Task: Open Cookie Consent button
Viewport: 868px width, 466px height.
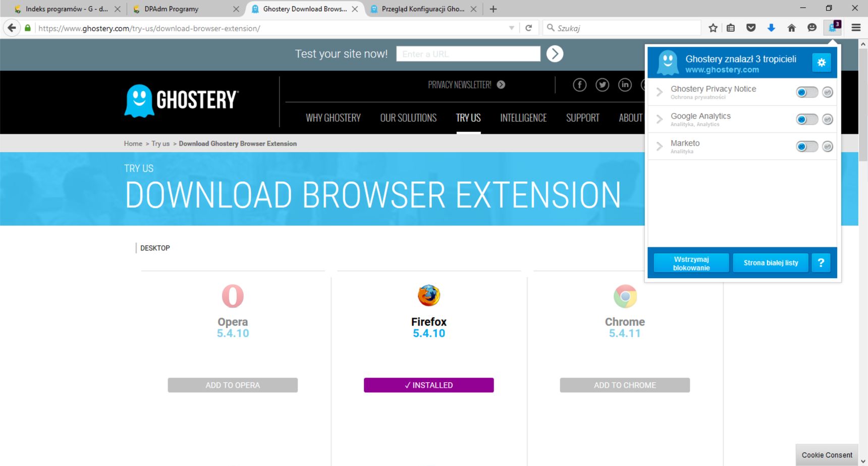Action: [827, 455]
